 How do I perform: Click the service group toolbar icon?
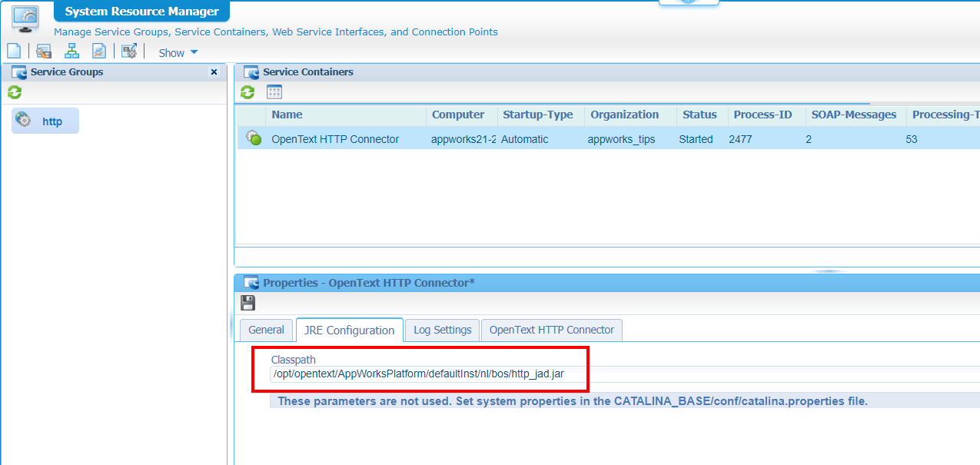pyautogui.click(x=44, y=51)
